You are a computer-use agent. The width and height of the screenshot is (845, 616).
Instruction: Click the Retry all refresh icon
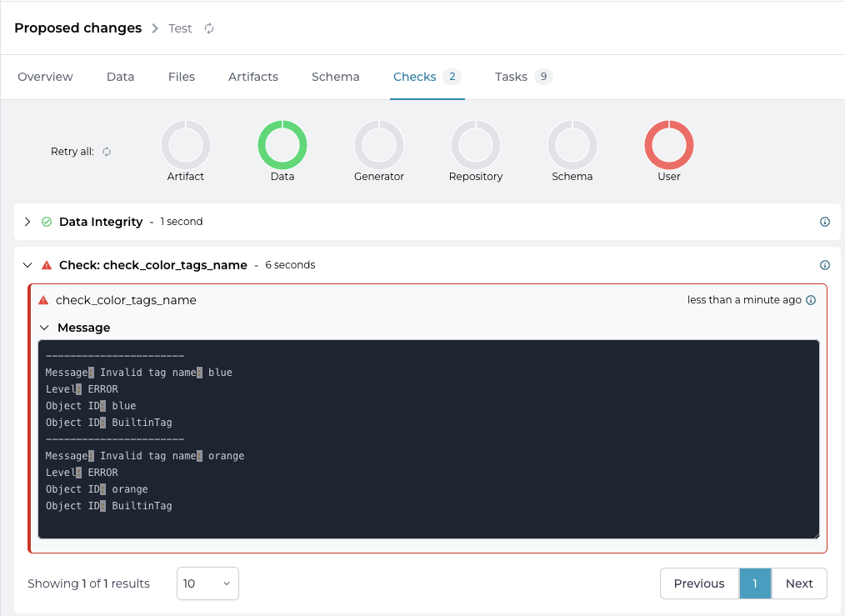pyautogui.click(x=107, y=152)
